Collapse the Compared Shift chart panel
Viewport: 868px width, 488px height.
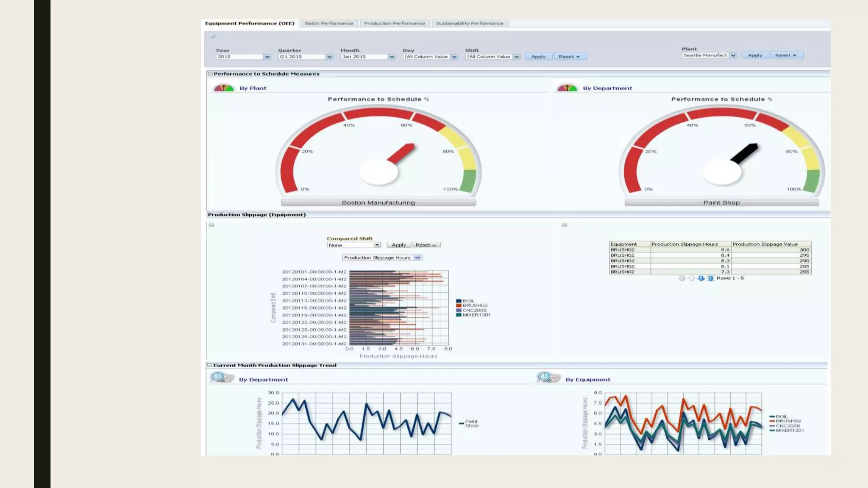(x=211, y=225)
